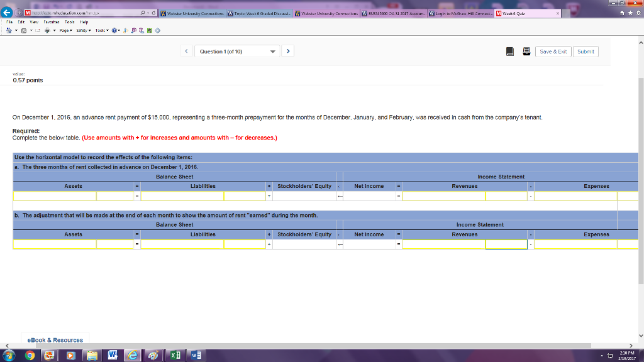Switch to Topic: Week 6 Graded Discussion tab
This screenshot has height=362, width=644.
tap(259, 14)
